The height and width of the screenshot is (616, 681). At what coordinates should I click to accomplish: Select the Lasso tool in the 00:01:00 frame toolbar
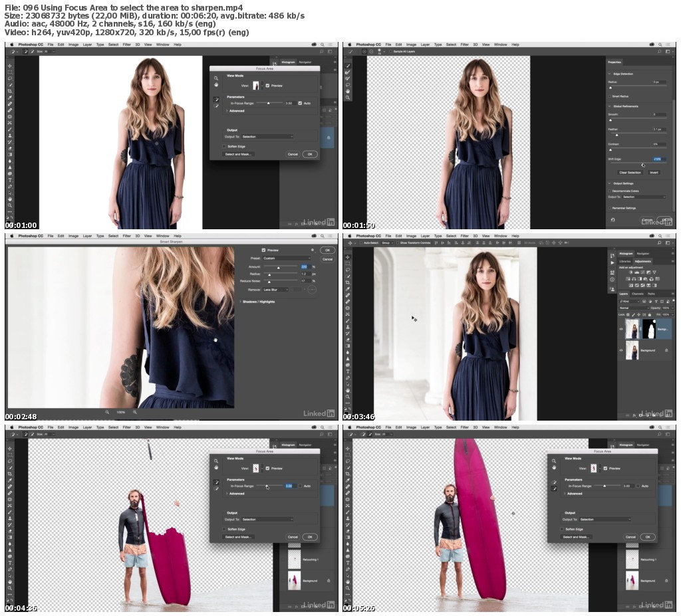(10, 78)
